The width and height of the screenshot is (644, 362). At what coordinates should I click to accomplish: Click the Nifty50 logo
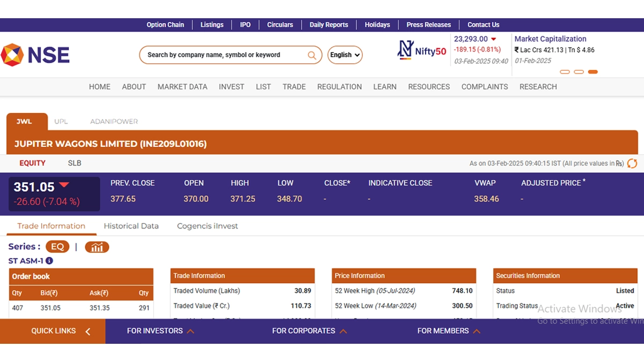(422, 50)
